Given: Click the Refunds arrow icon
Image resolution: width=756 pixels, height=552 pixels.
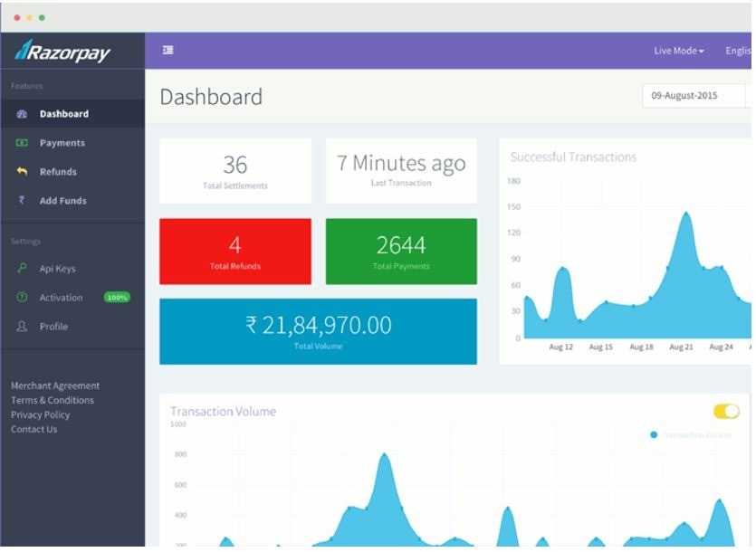Looking at the screenshot, I should coord(22,172).
